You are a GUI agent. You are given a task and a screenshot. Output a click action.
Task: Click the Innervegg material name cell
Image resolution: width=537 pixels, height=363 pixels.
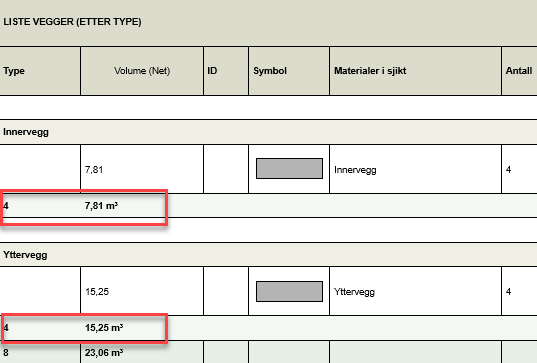415,169
